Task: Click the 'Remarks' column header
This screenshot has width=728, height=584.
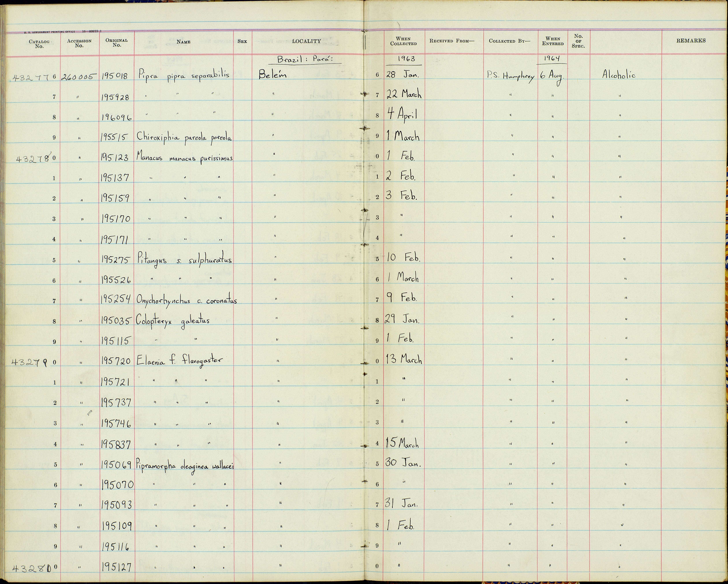Action: point(691,41)
